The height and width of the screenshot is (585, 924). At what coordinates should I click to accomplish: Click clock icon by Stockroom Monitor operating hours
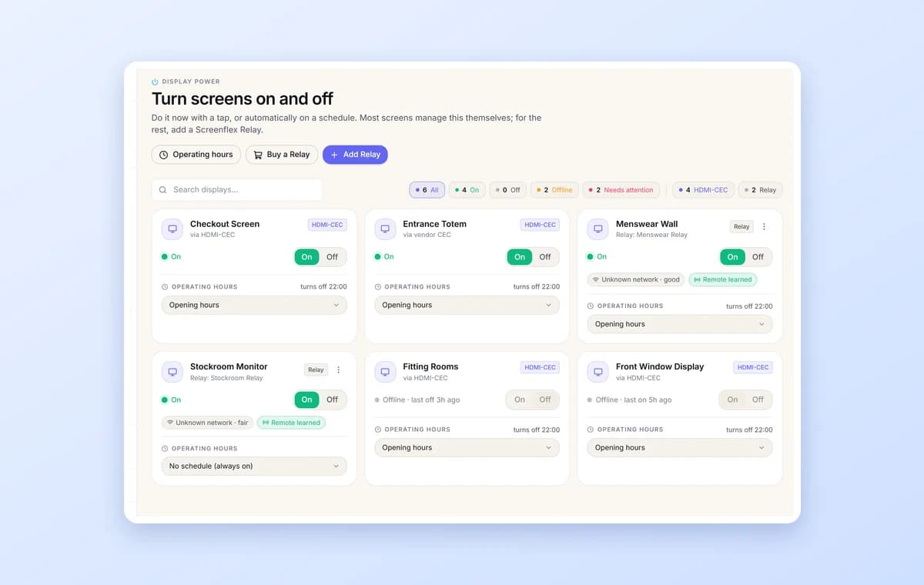(165, 448)
